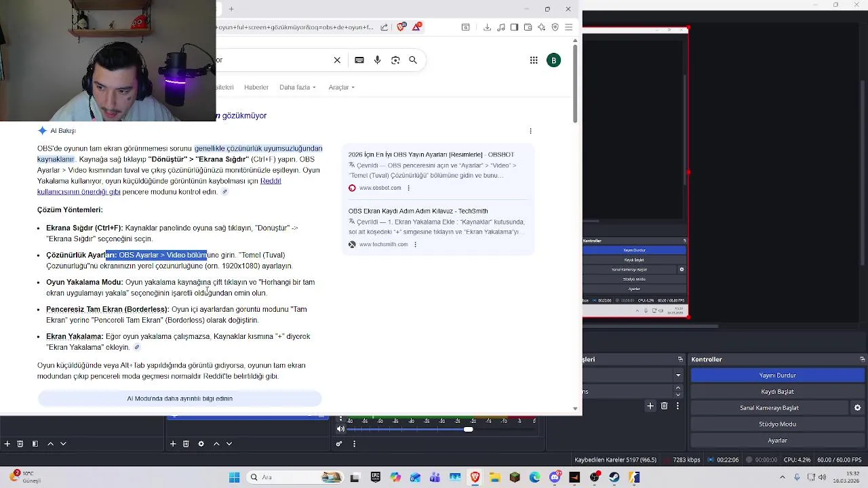Remove the selected scene with the trash icon

pyautogui.click(x=20, y=443)
